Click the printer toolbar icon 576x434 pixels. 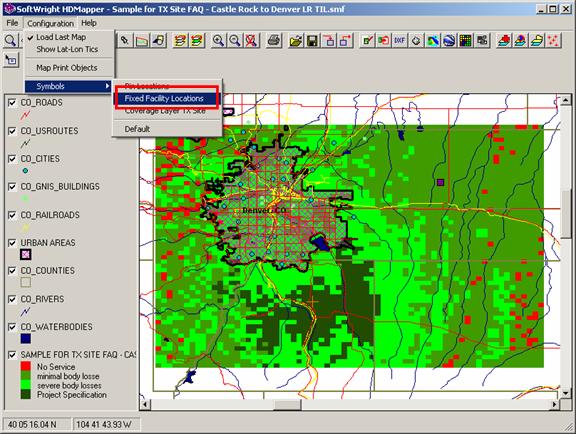[274, 40]
